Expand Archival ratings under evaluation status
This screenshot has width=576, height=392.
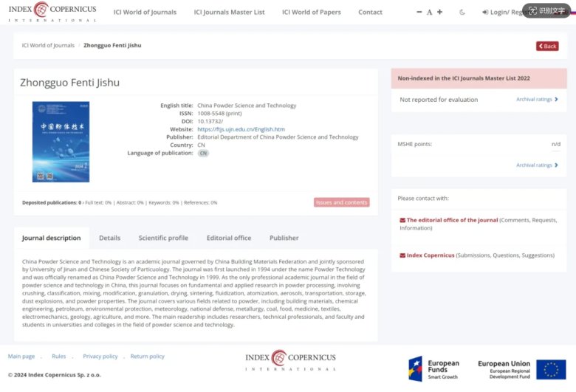pyautogui.click(x=537, y=99)
